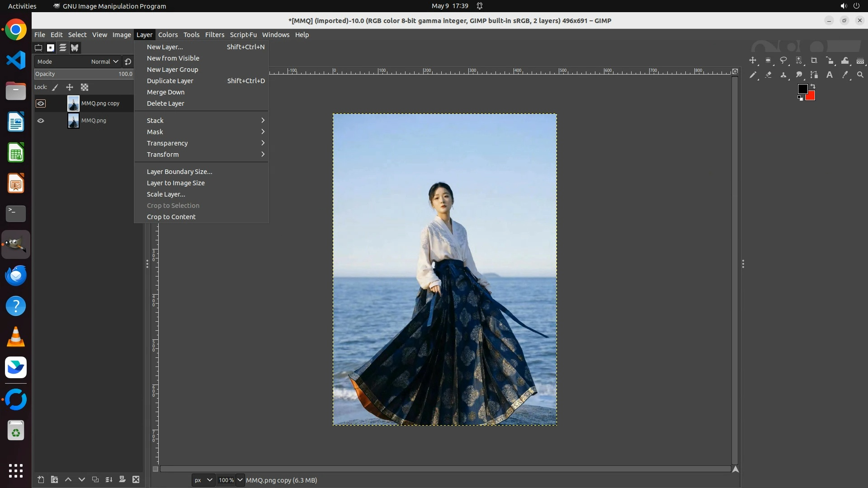Select the Text tool
Image resolution: width=868 pixels, height=488 pixels.
point(830,75)
